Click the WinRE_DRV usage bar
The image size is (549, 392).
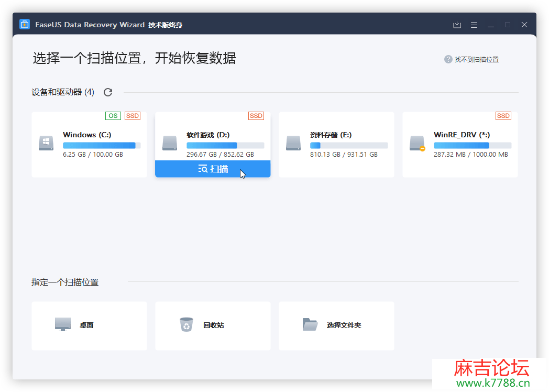point(473,145)
